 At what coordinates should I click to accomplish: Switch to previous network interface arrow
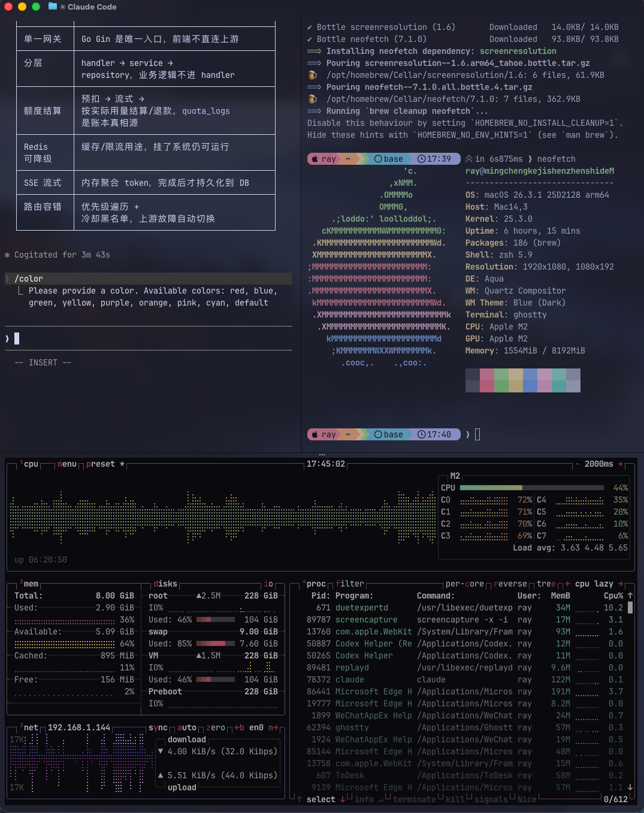pyautogui.click(x=239, y=728)
